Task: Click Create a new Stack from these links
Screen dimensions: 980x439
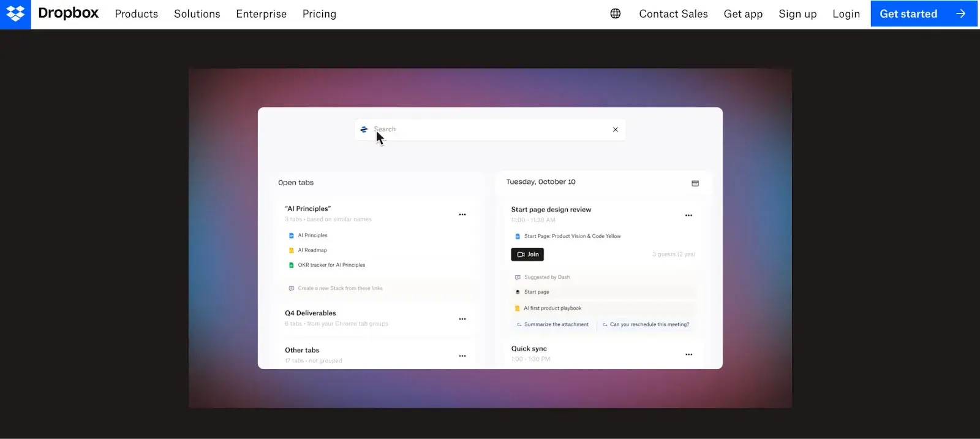Action: (340, 288)
